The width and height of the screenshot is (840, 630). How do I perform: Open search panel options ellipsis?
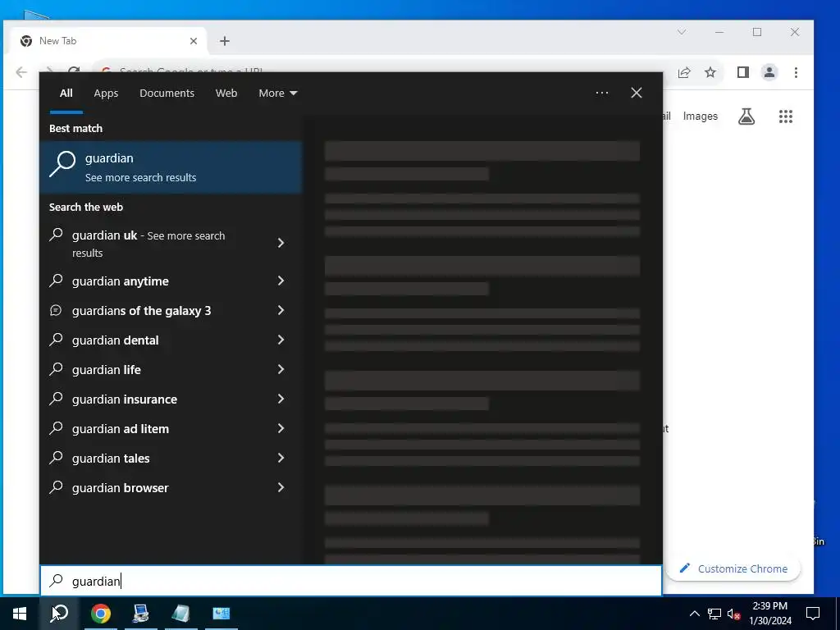[x=601, y=94]
